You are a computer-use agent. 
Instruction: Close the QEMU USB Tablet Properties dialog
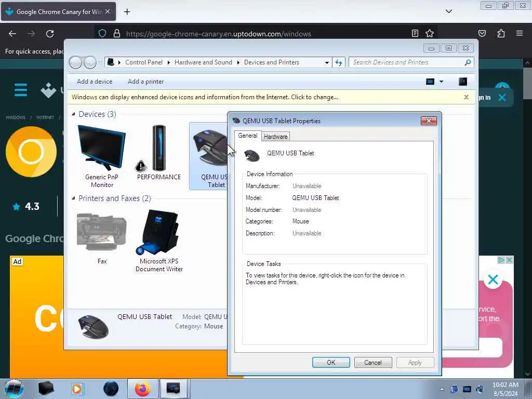429,121
